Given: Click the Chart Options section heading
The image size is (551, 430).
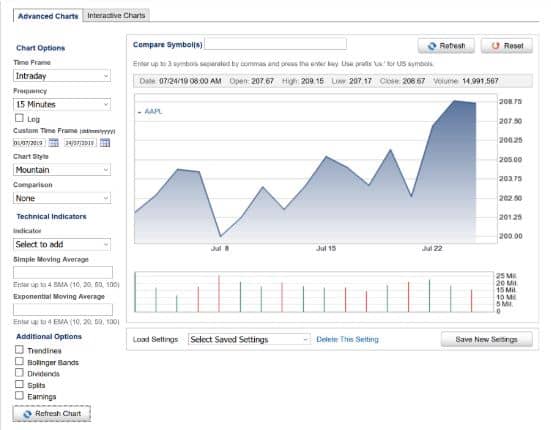Looking at the screenshot, I should [40, 48].
